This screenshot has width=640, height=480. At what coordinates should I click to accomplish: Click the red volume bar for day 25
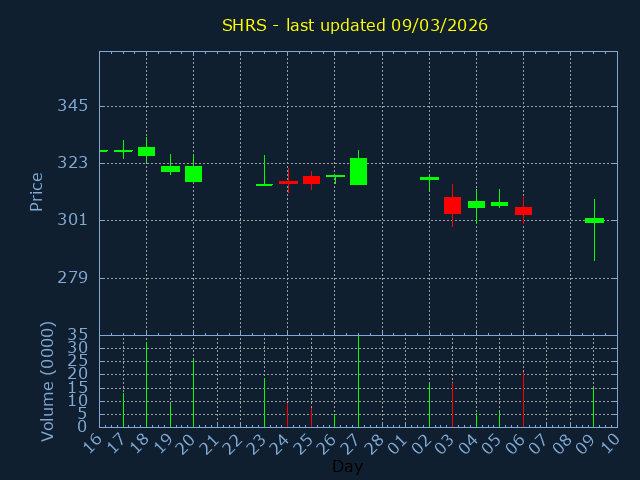pos(311,417)
